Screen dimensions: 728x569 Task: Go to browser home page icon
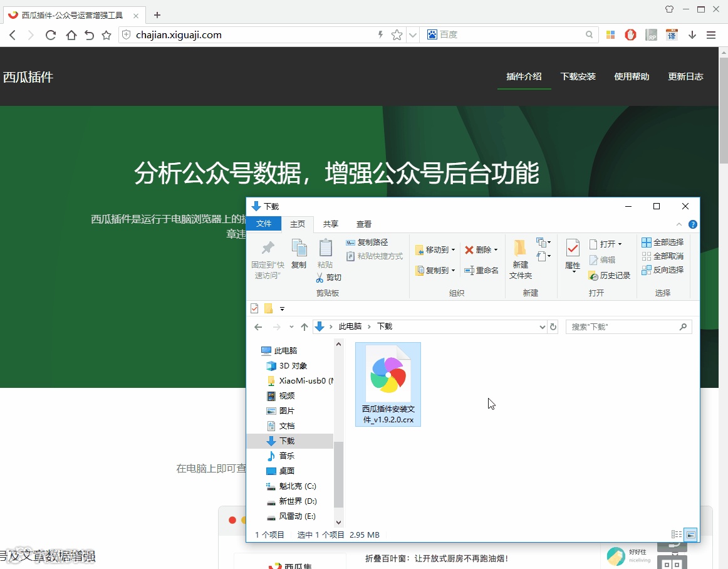(71, 35)
